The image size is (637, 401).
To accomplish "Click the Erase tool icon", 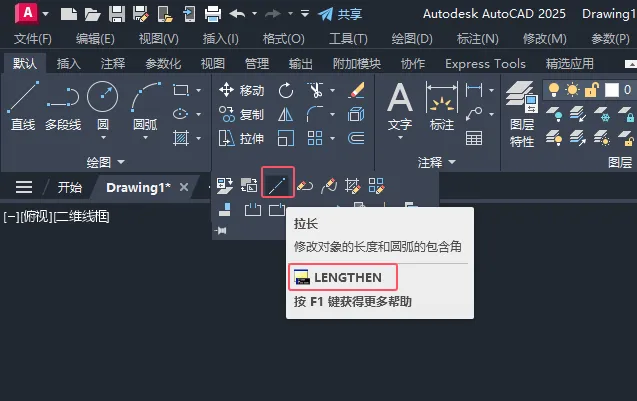I will coord(356,90).
